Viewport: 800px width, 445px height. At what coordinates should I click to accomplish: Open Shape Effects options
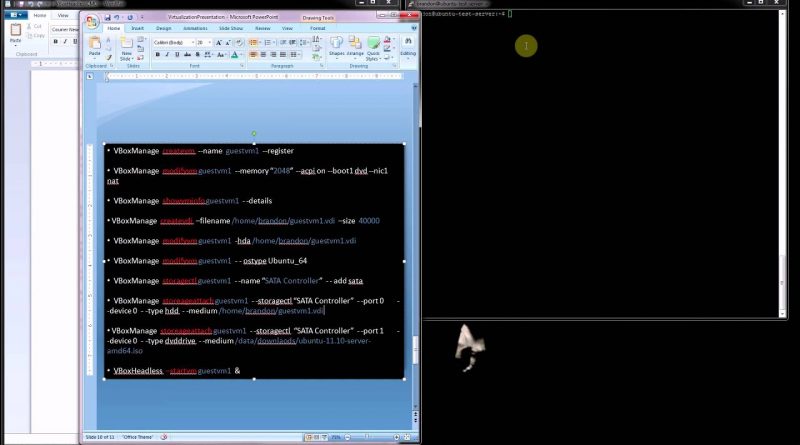point(389,58)
